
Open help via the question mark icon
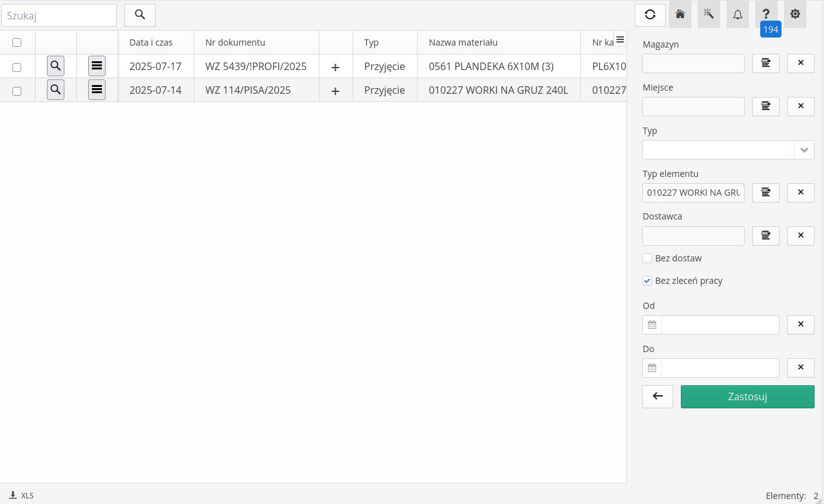click(766, 14)
